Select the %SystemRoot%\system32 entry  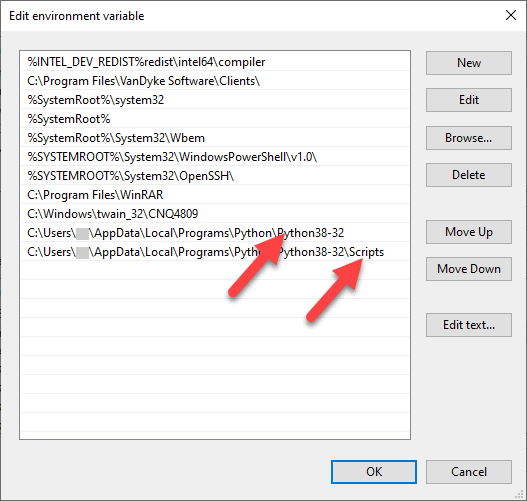point(215,100)
